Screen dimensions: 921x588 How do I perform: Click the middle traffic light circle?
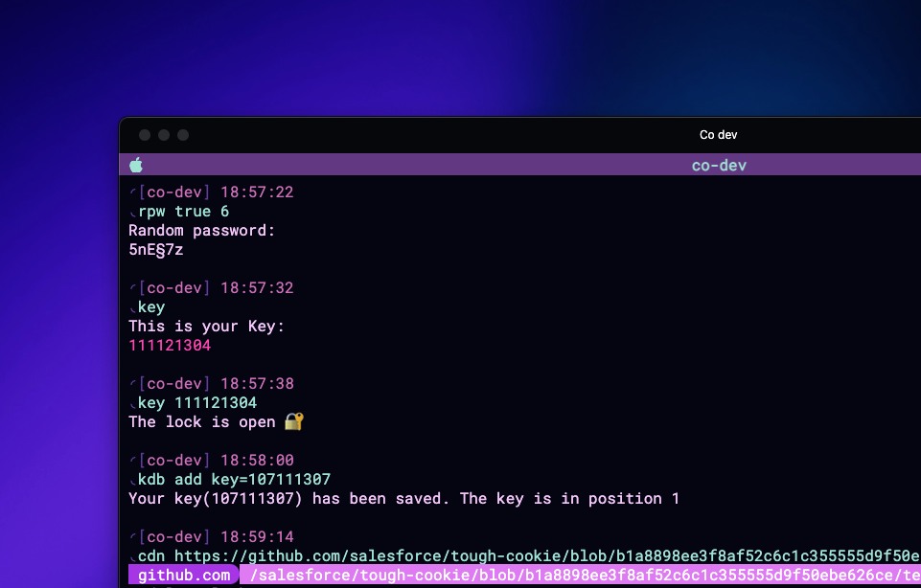[163, 135]
